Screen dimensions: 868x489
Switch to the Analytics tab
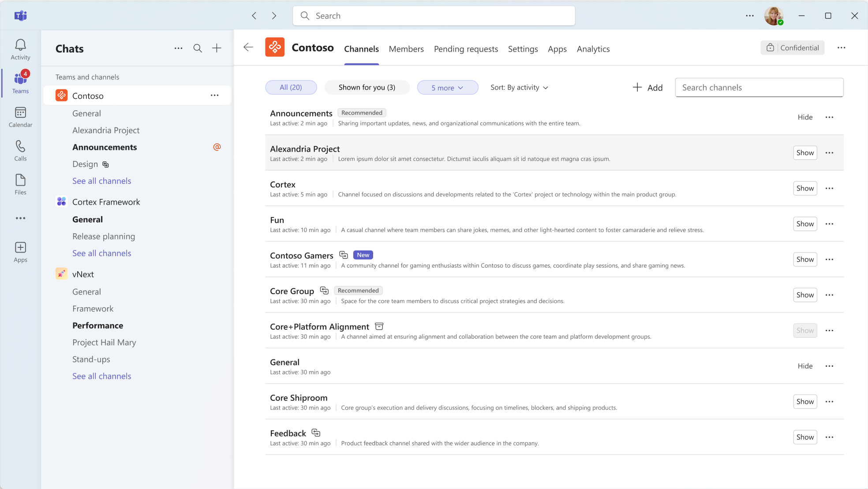pyautogui.click(x=593, y=49)
